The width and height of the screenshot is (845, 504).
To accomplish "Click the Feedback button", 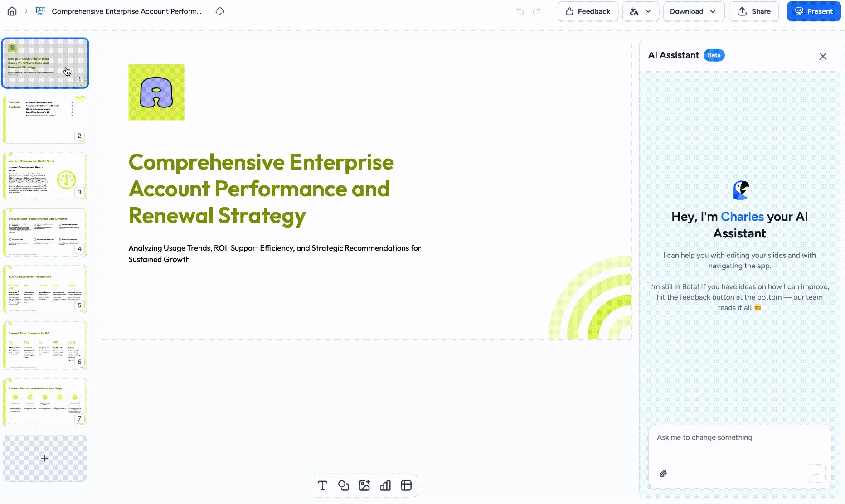I will point(588,11).
